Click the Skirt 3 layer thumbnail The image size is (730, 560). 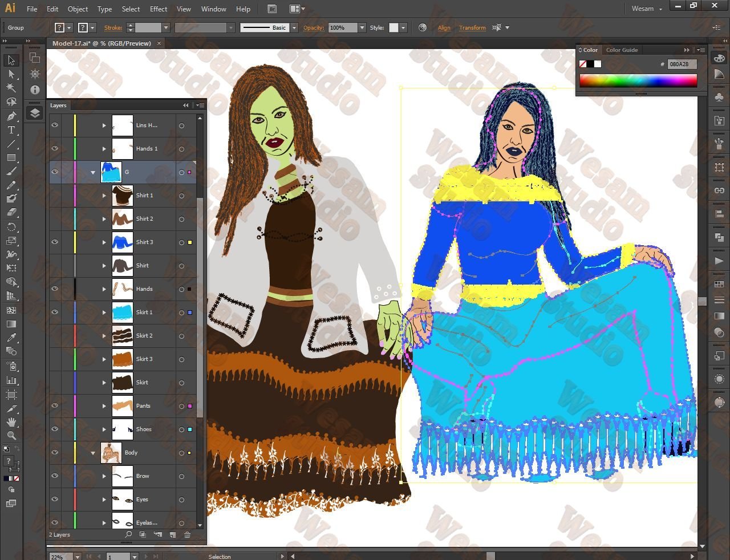pos(123,359)
